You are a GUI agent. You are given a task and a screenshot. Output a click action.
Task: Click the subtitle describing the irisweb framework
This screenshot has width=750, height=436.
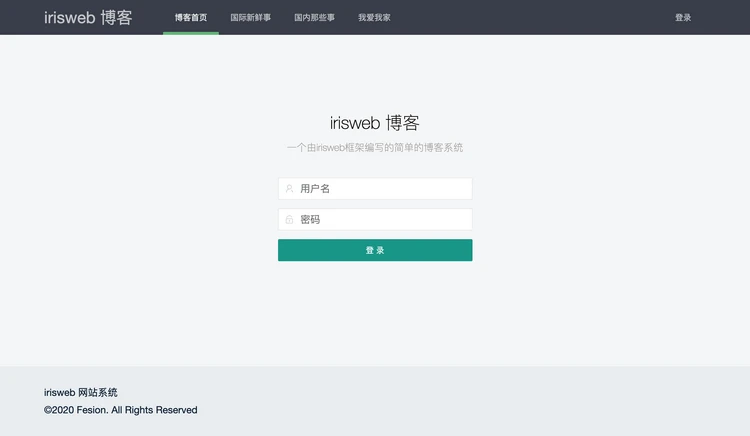point(375,148)
